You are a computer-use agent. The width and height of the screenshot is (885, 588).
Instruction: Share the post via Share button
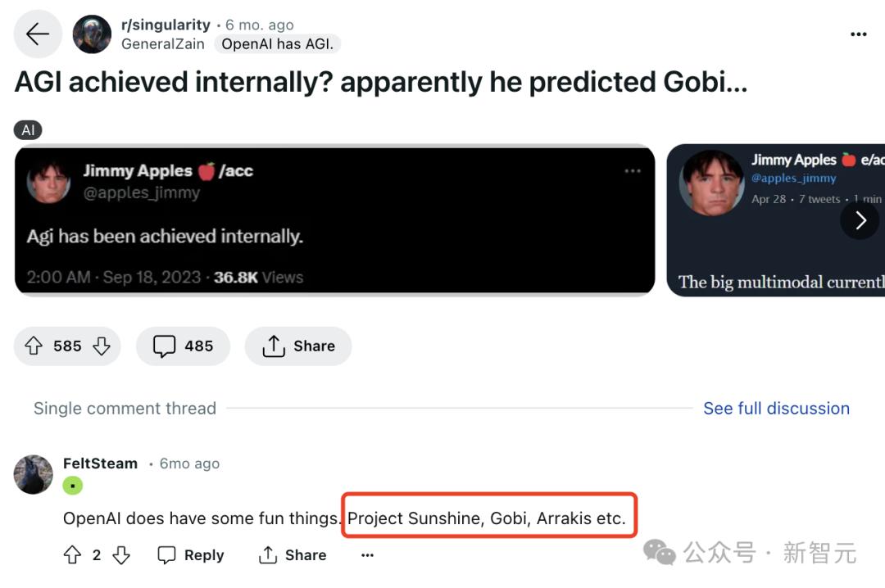(x=298, y=346)
